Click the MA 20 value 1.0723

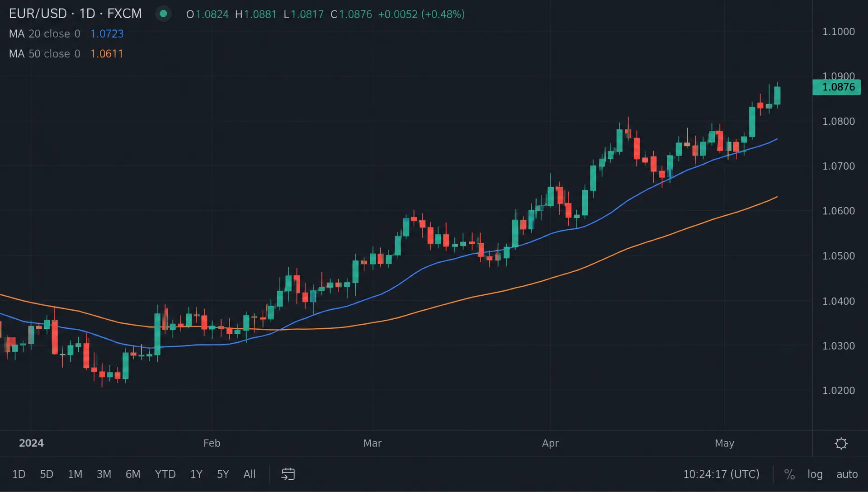107,34
